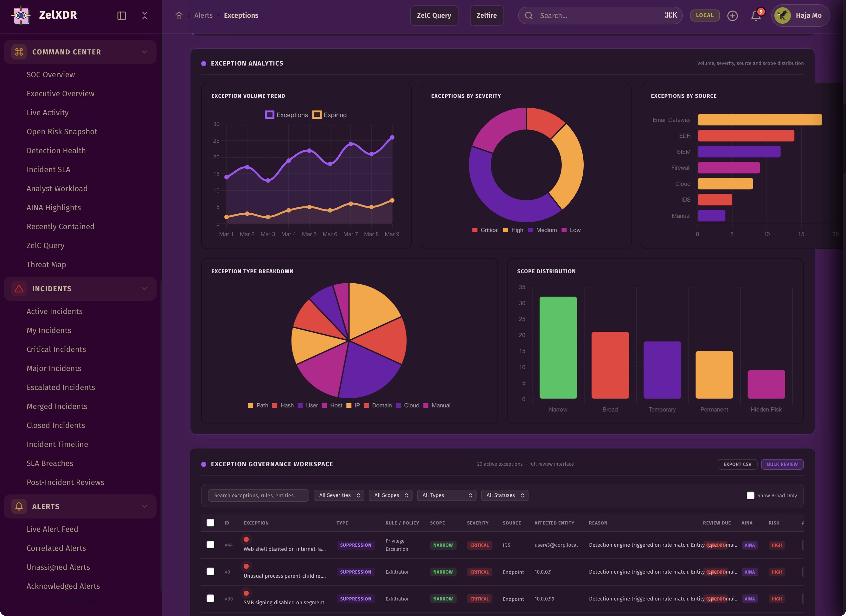This screenshot has width=846, height=616.
Task: Toggle the Expiring legend swatch in trend chart
Action: click(317, 115)
